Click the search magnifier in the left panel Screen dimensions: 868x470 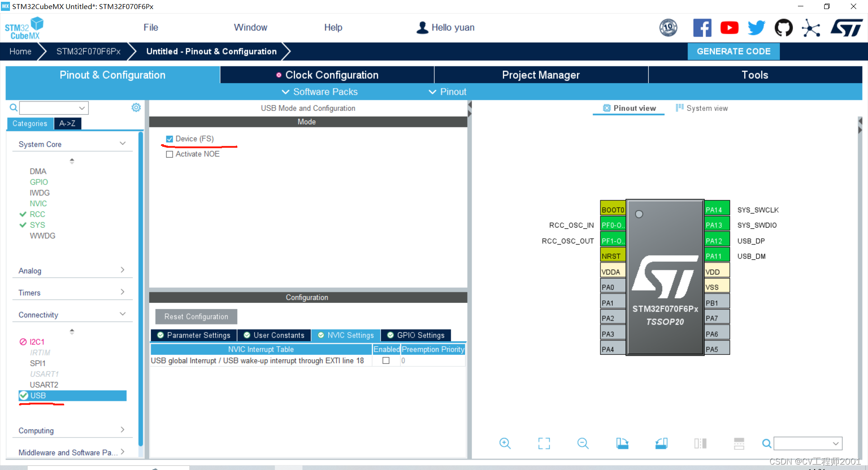[14, 108]
